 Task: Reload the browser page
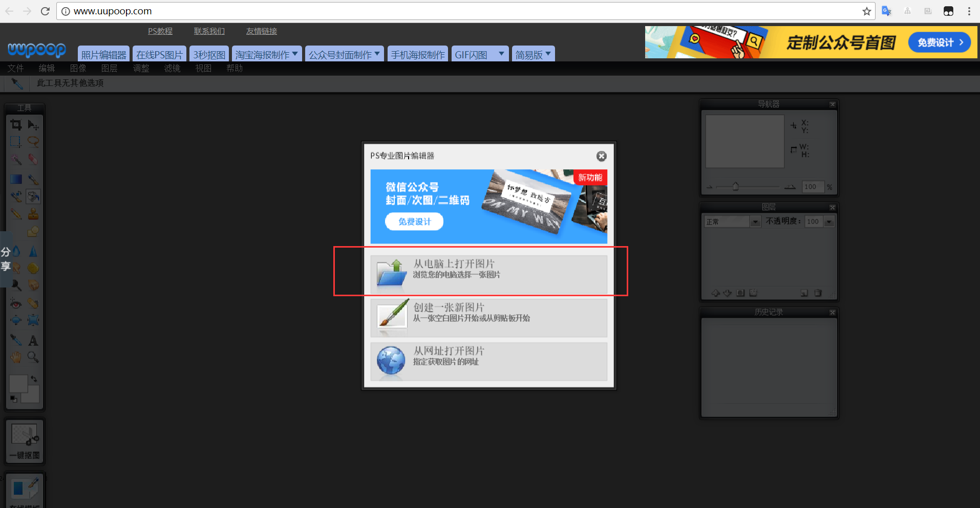tap(45, 11)
